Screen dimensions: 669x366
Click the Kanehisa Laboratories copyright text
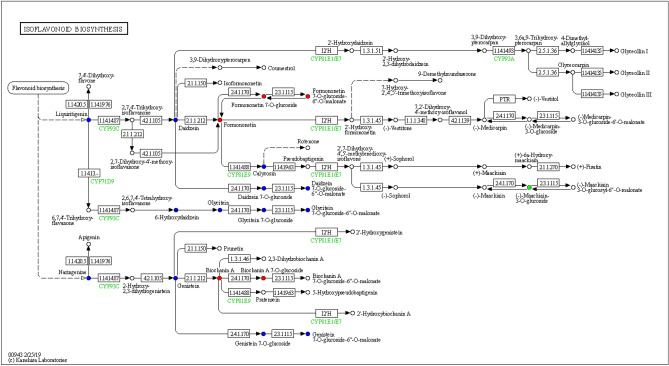pos(38,360)
